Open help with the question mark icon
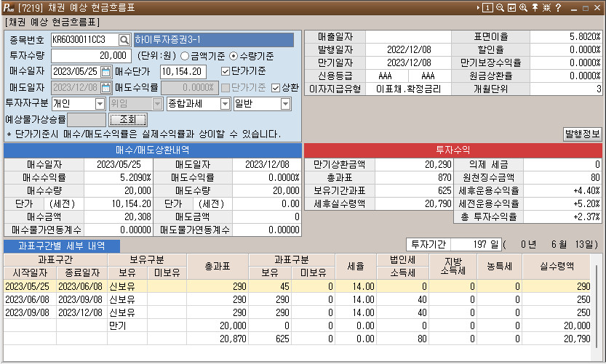The width and height of the screenshot is (606, 364). [558, 7]
